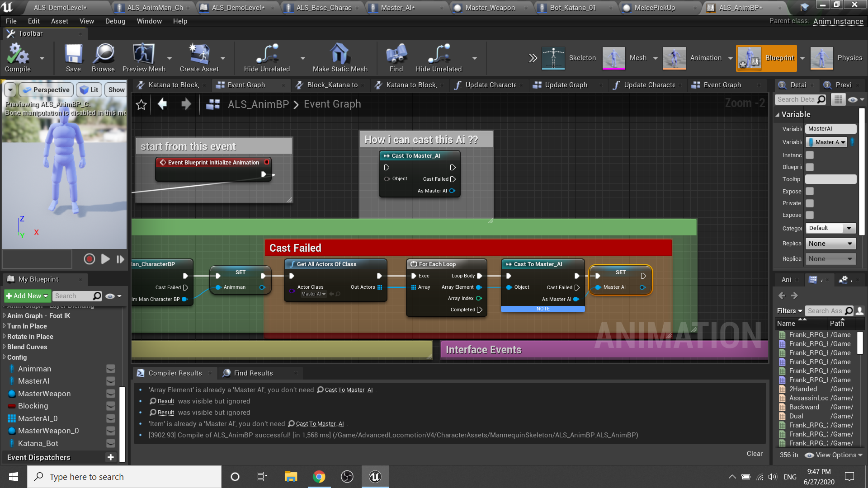
Task: Open Find Results tab
Action: [x=253, y=373]
